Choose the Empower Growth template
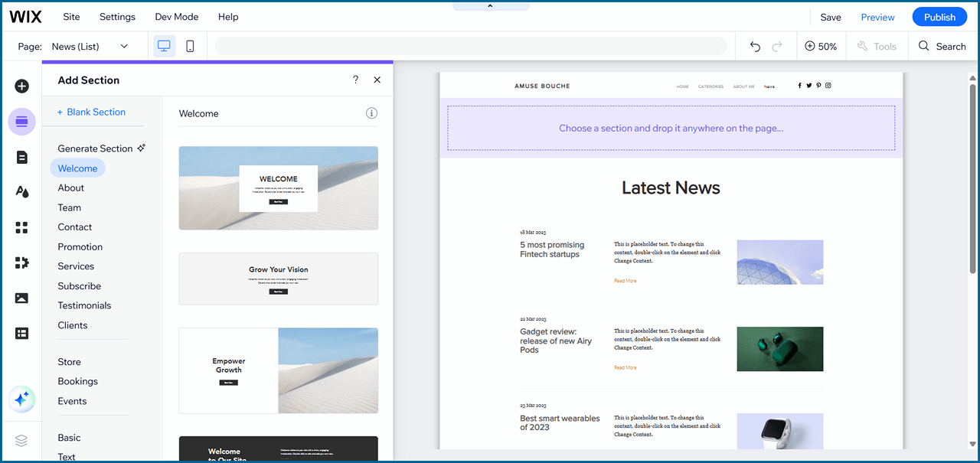The height and width of the screenshot is (463, 980). point(279,370)
